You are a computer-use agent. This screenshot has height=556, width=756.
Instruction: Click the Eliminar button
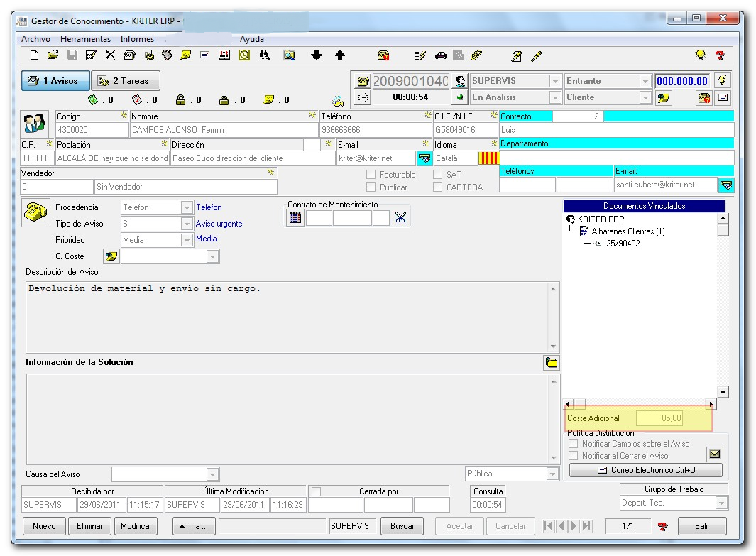(89, 526)
